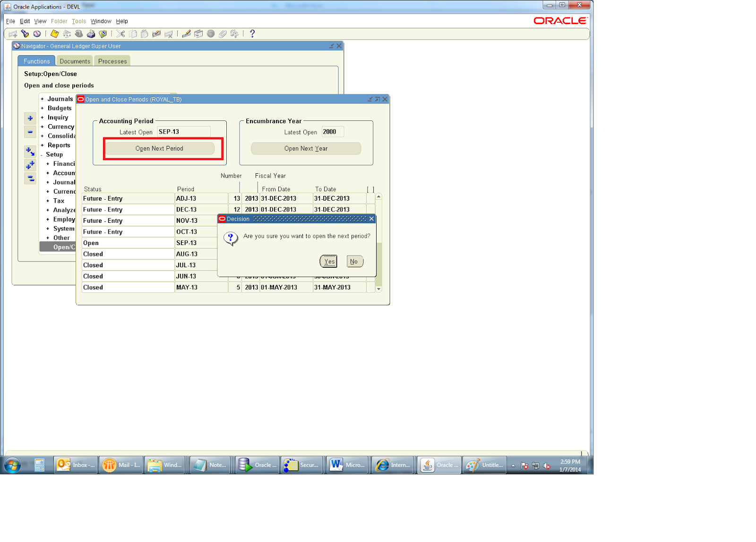Click the Print toolbar icon
756x542 pixels.
click(x=91, y=34)
